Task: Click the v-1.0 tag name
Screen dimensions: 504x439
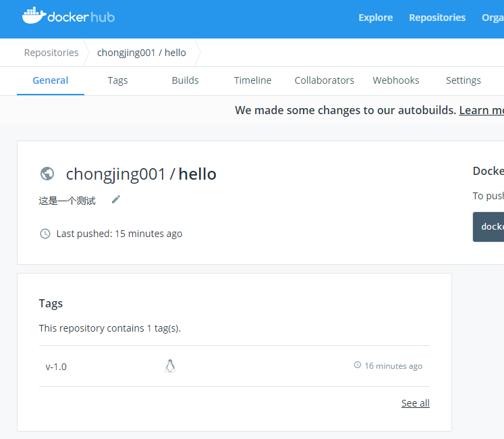Action: pos(56,367)
